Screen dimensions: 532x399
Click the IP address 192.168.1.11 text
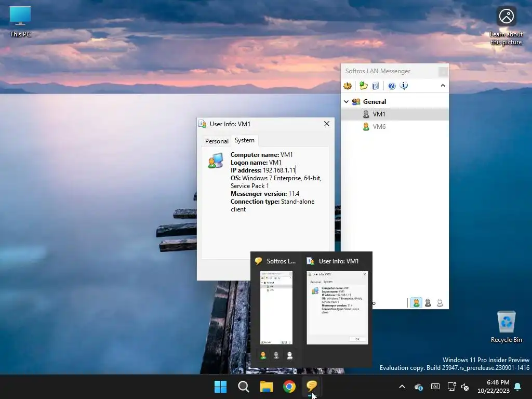(279, 170)
